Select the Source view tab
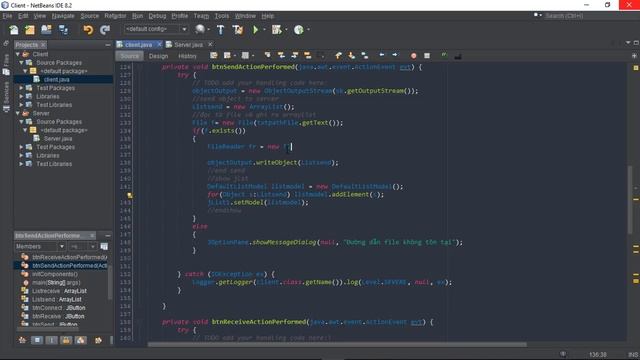640x360 pixels. coord(129,56)
